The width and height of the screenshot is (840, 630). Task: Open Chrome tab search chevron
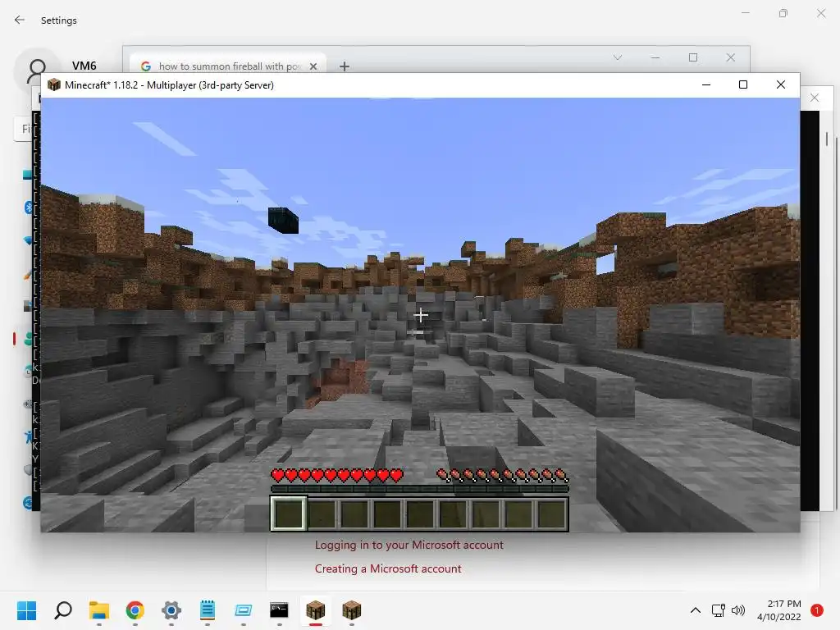click(618, 57)
